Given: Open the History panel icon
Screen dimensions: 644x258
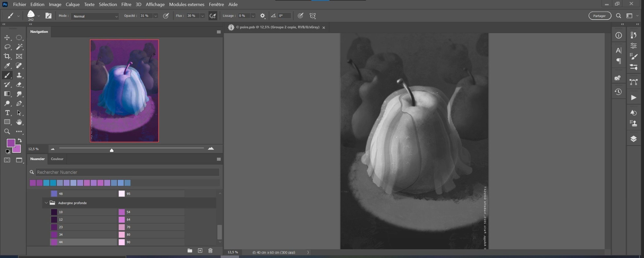Looking at the screenshot, I should coord(618,92).
